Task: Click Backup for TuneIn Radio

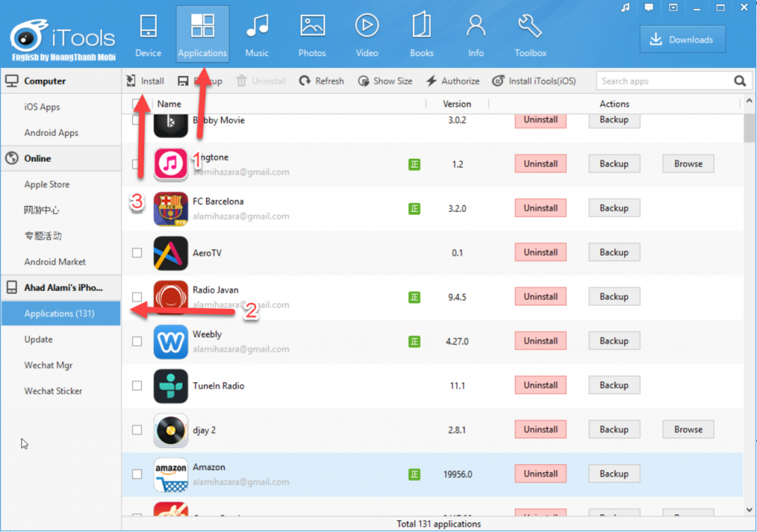Action: pos(614,386)
